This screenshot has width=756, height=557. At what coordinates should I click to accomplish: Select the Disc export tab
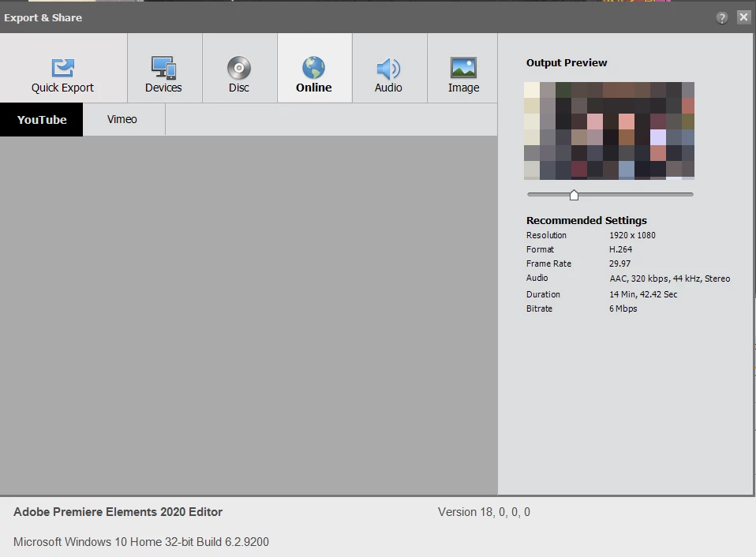click(240, 68)
